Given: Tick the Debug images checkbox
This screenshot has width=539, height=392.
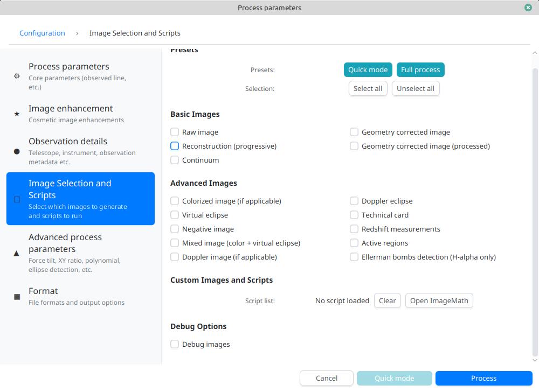Looking at the screenshot, I should pyautogui.click(x=175, y=344).
